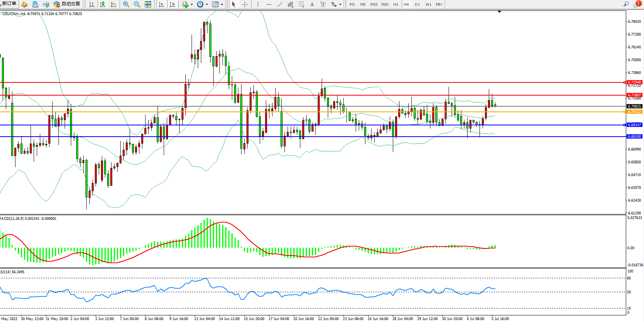Select the crosshair tool

(x=245, y=4)
